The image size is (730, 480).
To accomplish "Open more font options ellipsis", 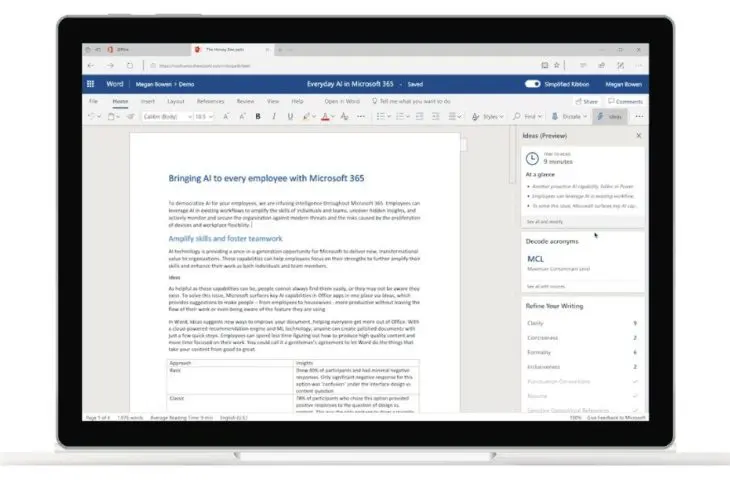I will point(361,116).
